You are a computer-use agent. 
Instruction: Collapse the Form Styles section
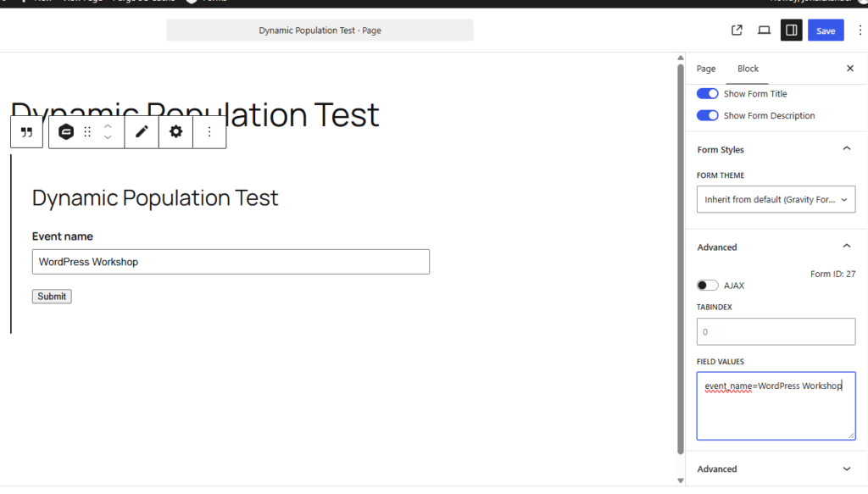pyautogui.click(x=847, y=149)
